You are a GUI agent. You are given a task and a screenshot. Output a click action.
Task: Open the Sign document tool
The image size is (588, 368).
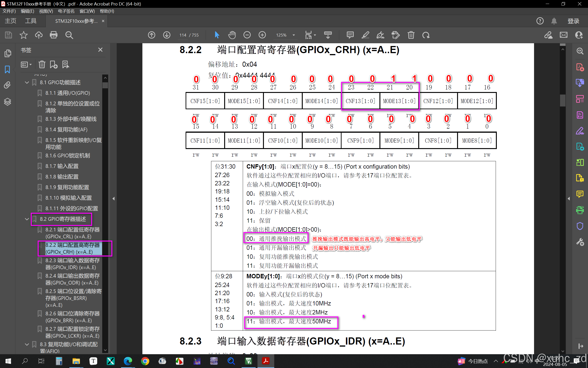click(x=380, y=35)
